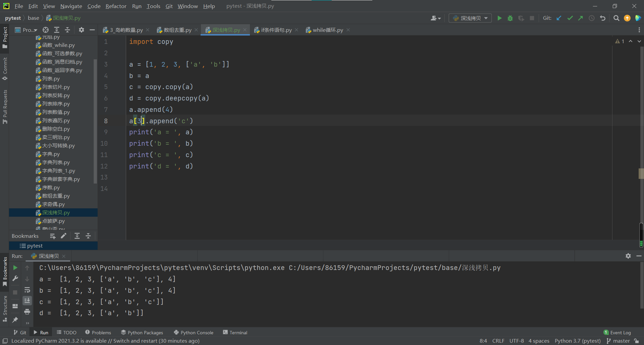This screenshot has width=644, height=345.
Task: Pin the Run tab
Action: click(x=15, y=320)
